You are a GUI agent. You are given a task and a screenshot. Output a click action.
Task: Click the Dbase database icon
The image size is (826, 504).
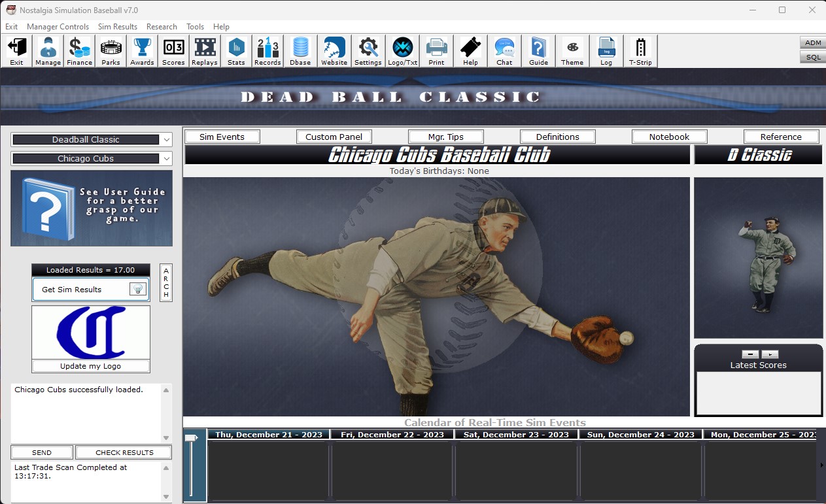[300, 51]
